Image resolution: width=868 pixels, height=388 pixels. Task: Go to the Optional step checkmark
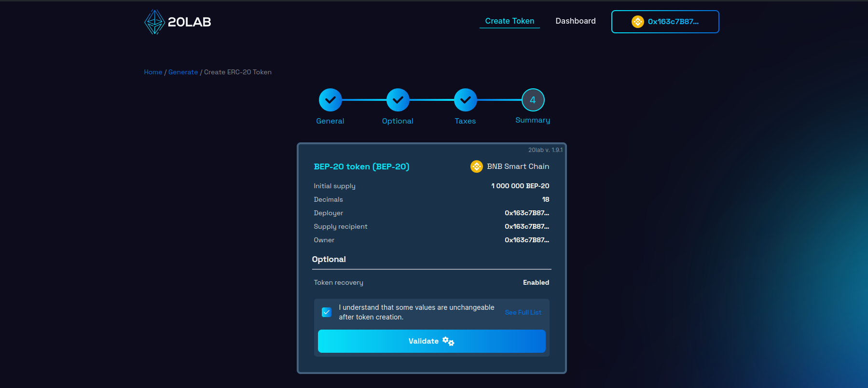click(x=398, y=100)
